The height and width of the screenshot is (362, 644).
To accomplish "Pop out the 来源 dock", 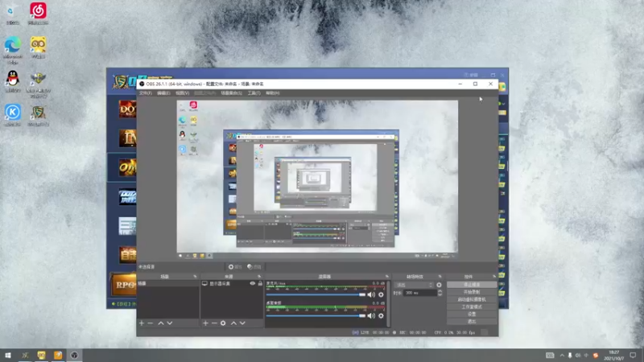I will 259,277.
